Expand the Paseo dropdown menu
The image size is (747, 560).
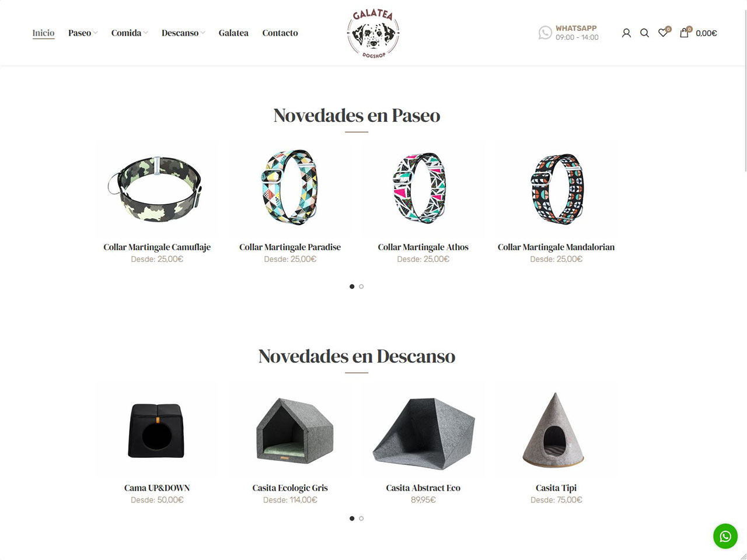(x=83, y=33)
